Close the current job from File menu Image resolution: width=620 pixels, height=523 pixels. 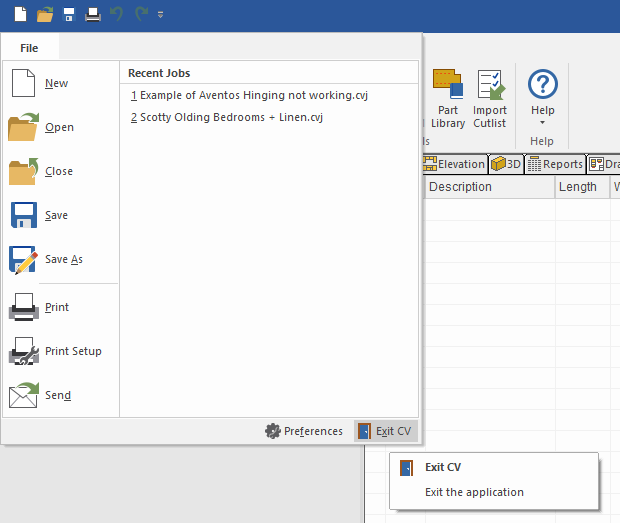pos(24,171)
